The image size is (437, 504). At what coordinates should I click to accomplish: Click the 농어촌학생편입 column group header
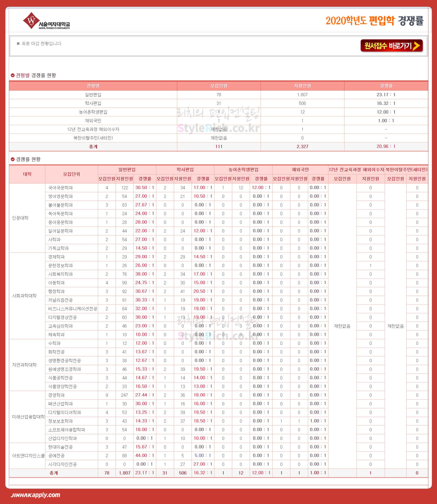tap(243, 170)
